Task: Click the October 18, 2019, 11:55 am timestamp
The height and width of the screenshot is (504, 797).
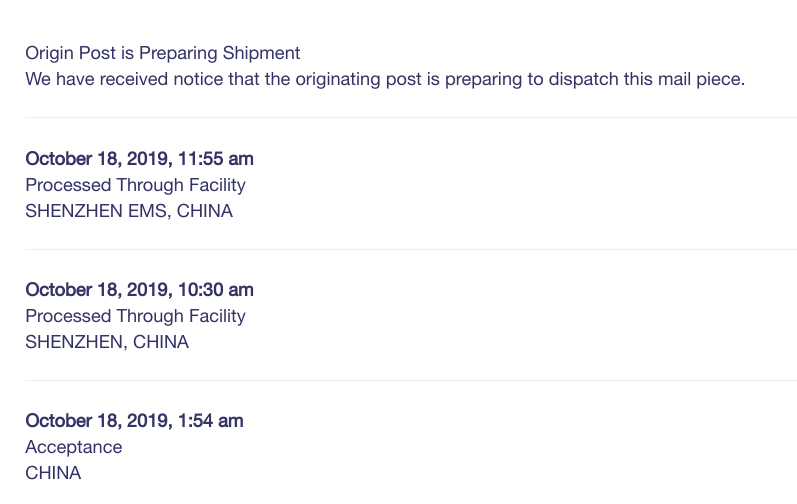Action: point(139,159)
